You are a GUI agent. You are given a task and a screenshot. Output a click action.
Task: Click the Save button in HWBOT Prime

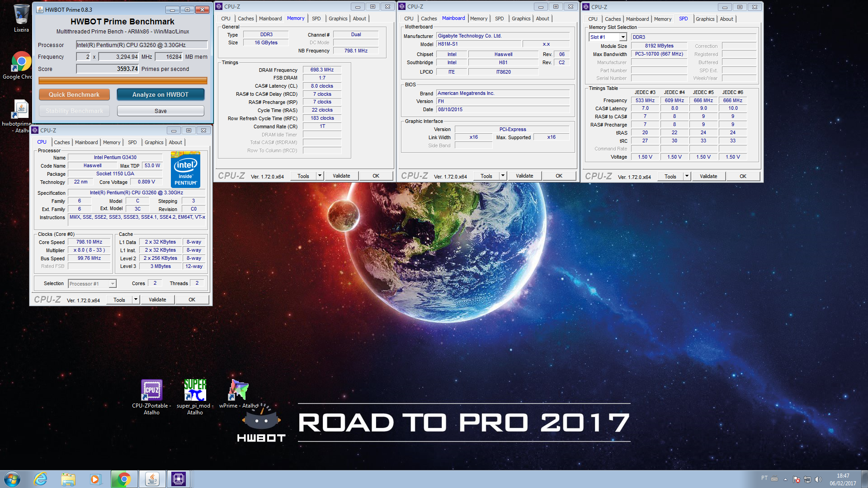[x=160, y=111]
